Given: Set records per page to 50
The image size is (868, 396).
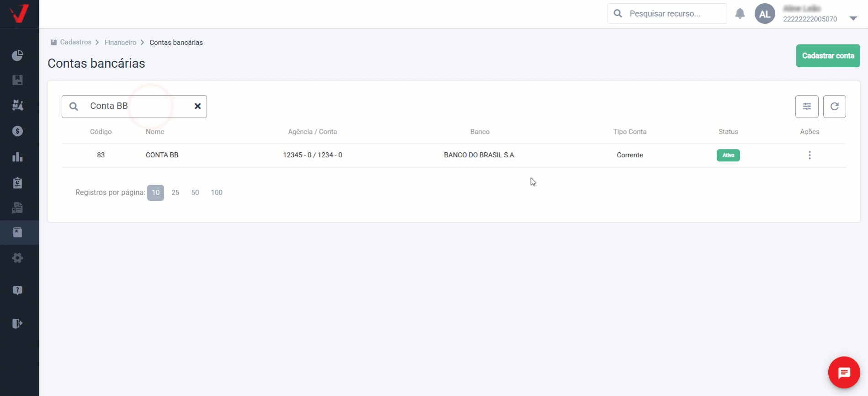Looking at the screenshot, I should (195, 193).
